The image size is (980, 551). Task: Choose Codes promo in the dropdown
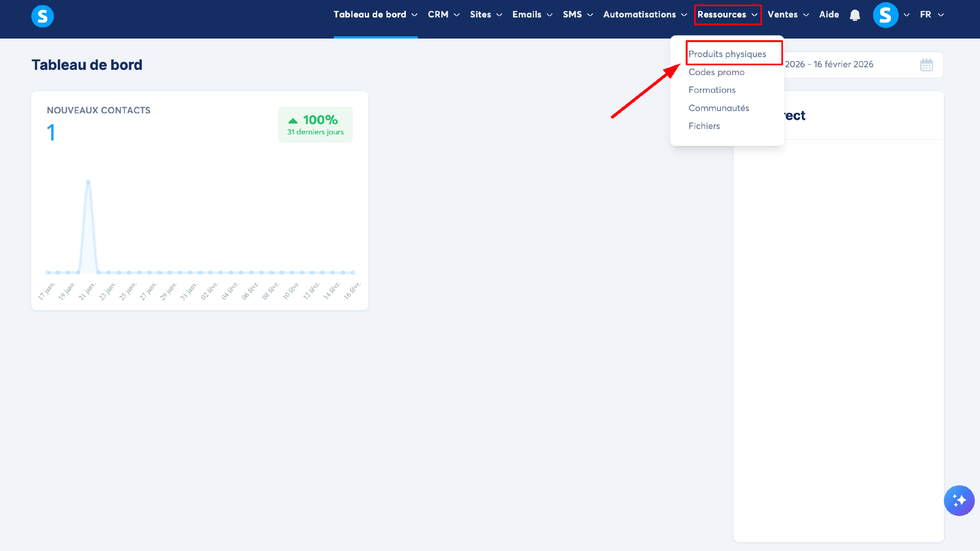pyautogui.click(x=716, y=72)
